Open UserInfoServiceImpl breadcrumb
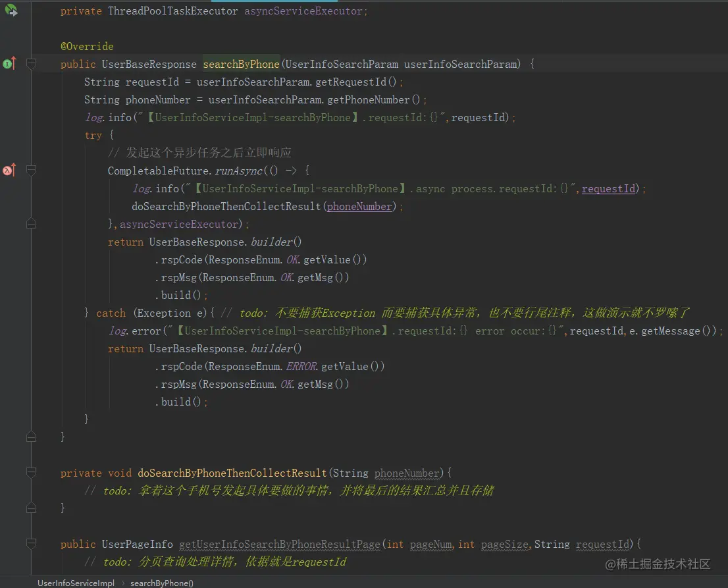This screenshot has width=728, height=588. [x=76, y=583]
